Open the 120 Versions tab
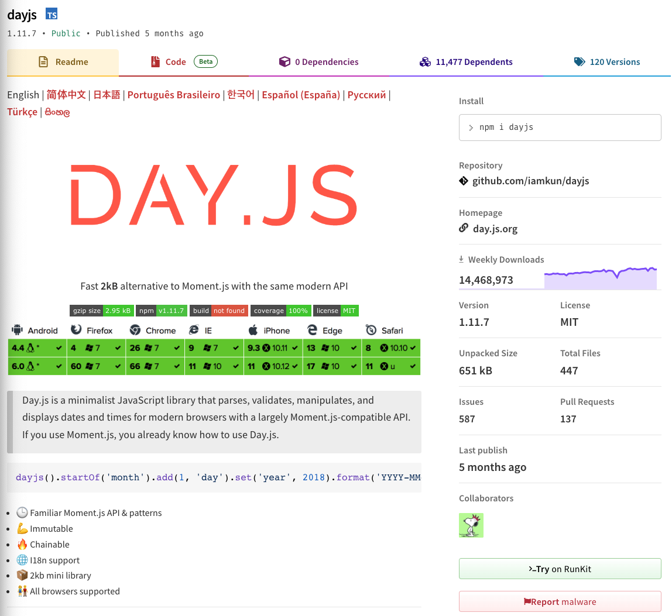This screenshot has height=616, width=672. pos(607,62)
